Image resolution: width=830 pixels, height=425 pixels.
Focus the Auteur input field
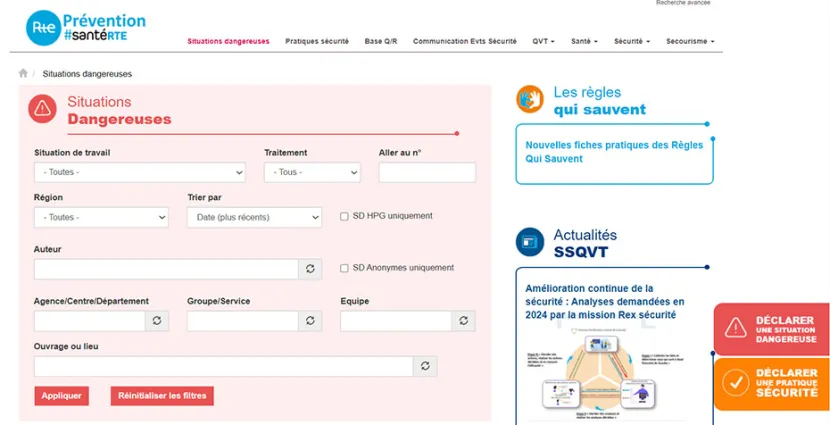click(x=166, y=269)
